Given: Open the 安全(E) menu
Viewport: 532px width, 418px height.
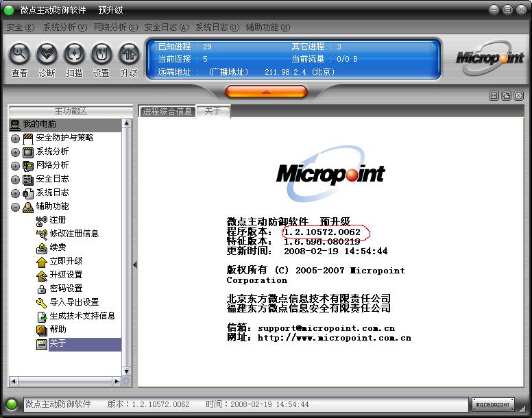Looking at the screenshot, I should 21,27.
